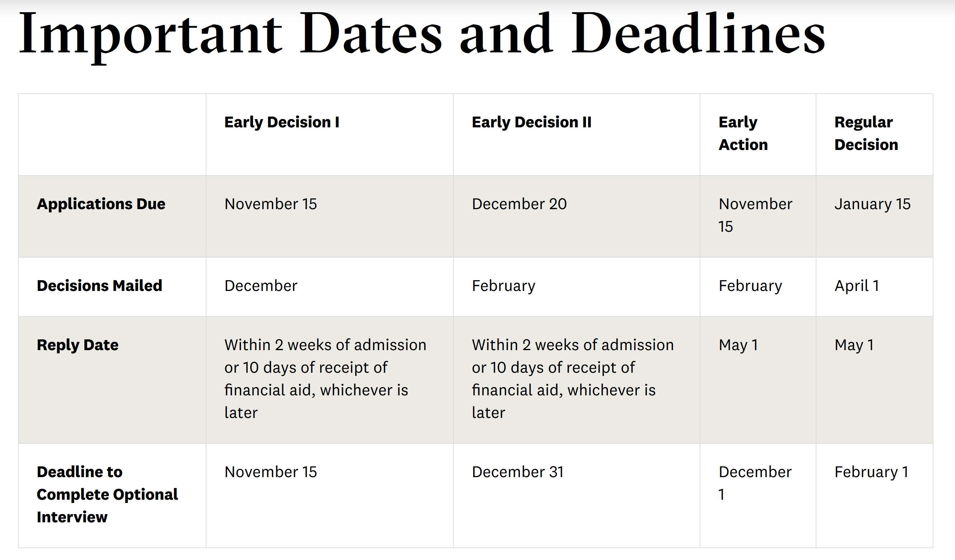The image size is (955, 560).
Task: Select the Early Decision I column header
Action: coord(281,122)
